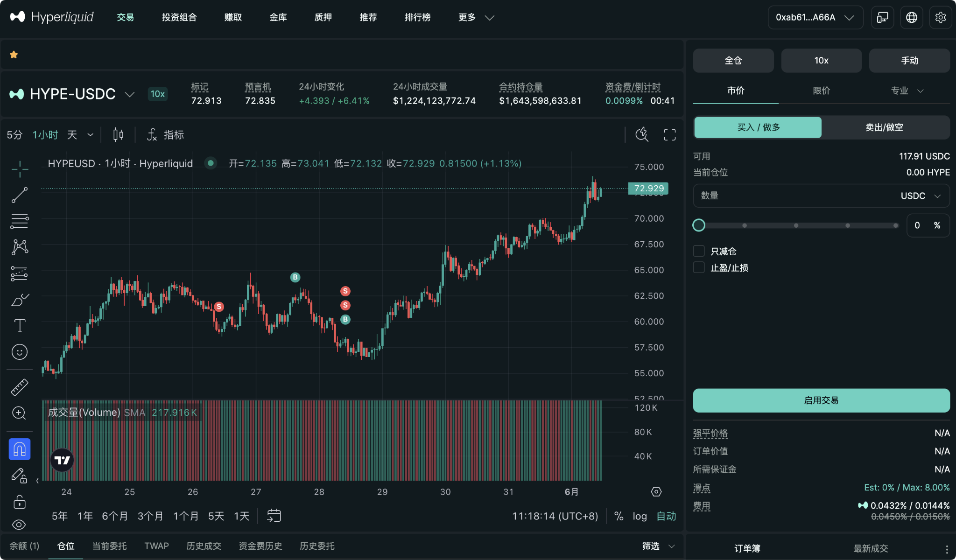
Task: Open the 排行榜 leaderboard
Action: pos(418,17)
